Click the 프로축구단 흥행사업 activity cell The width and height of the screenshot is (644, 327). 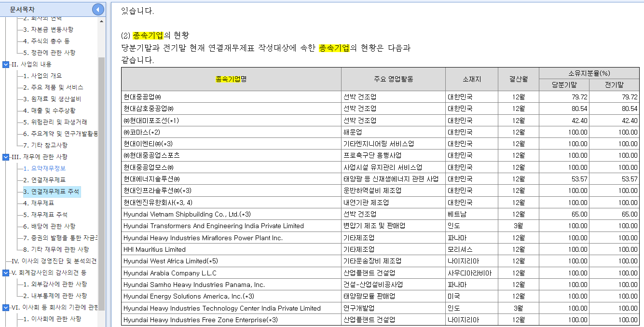pyautogui.click(x=393, y=155)
